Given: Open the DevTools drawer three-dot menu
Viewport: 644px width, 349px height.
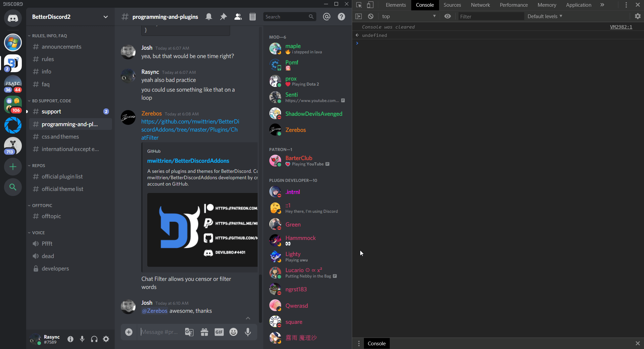Looking at the screenshot, I should click(359, 343).
